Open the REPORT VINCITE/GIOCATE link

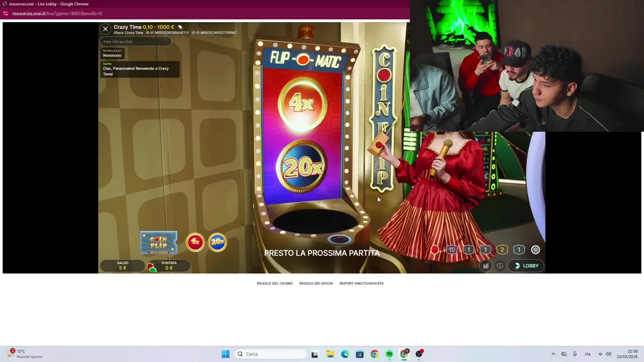361,284
